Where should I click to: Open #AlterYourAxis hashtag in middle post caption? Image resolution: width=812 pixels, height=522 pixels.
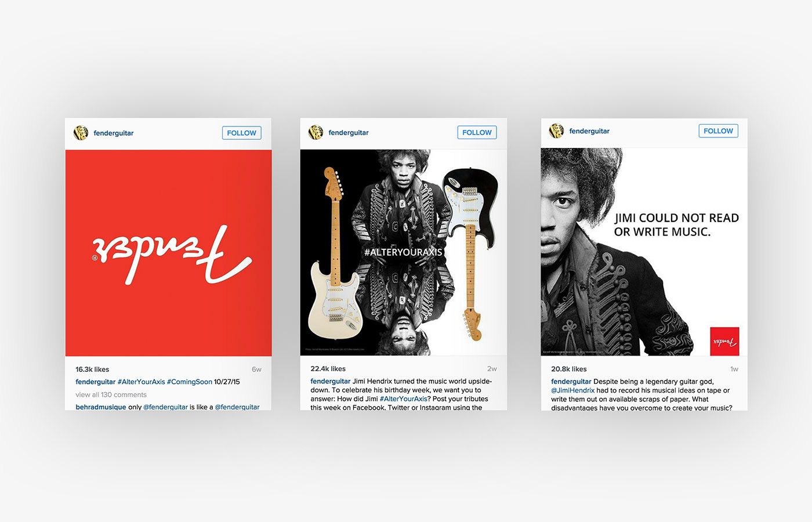tap(403, 399)
